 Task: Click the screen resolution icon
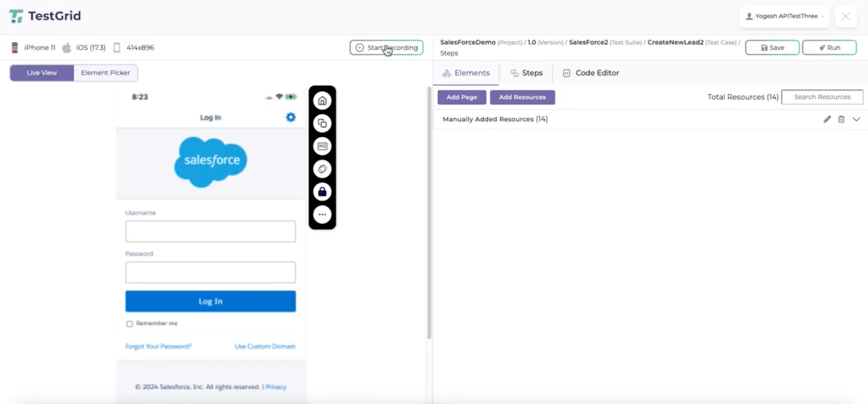click(117, 48)
